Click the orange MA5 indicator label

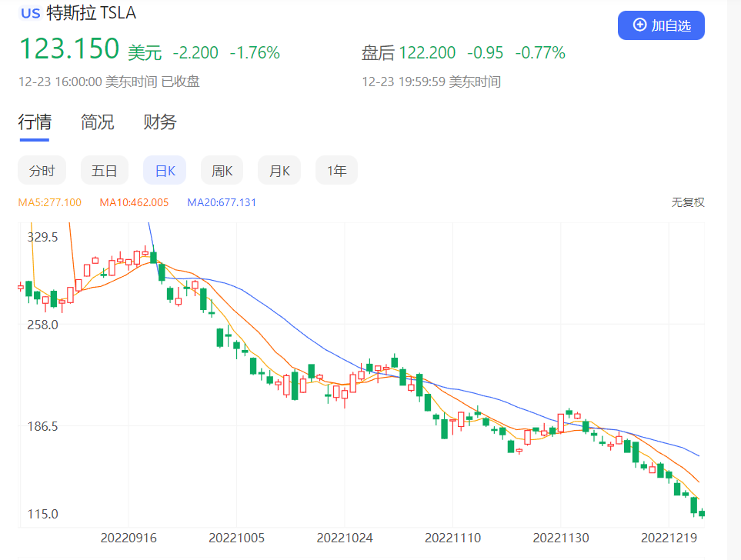pos(49,202)
